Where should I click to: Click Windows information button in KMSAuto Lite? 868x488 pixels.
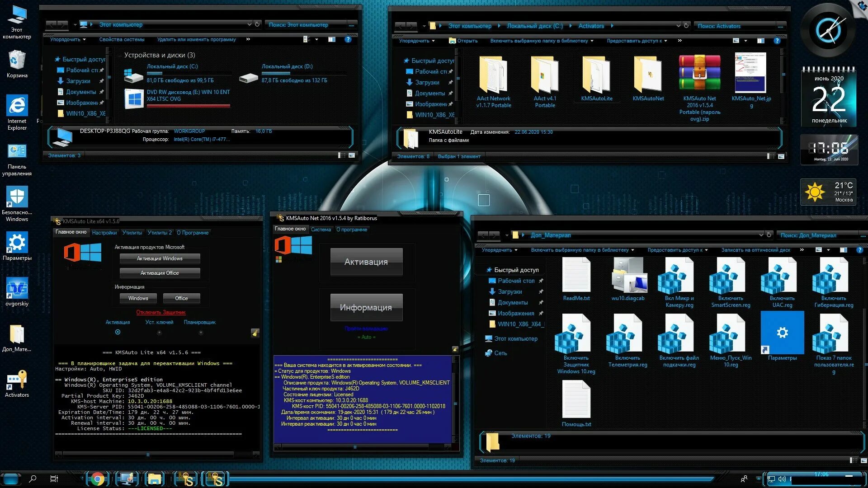[x=138, y=298]
